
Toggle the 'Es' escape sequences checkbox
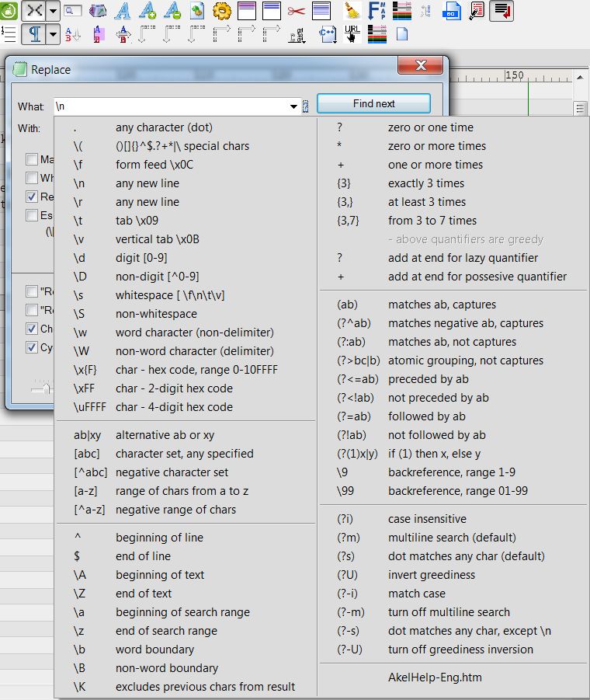coord(32,215)
